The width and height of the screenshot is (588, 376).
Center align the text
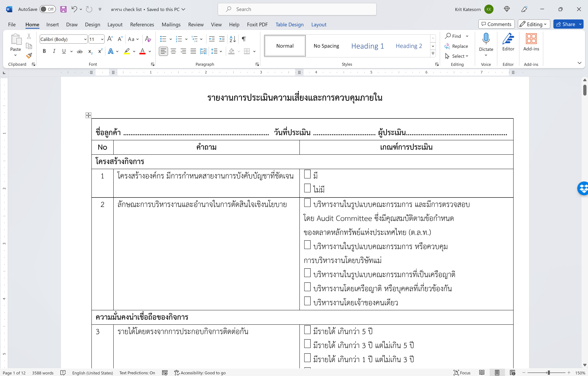[x=173, y=51]
